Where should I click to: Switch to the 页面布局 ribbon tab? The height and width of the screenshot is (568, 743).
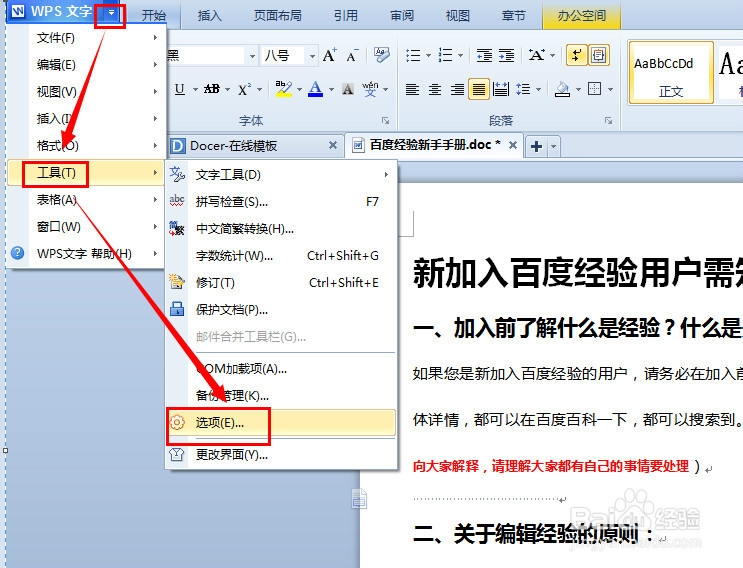278,16
